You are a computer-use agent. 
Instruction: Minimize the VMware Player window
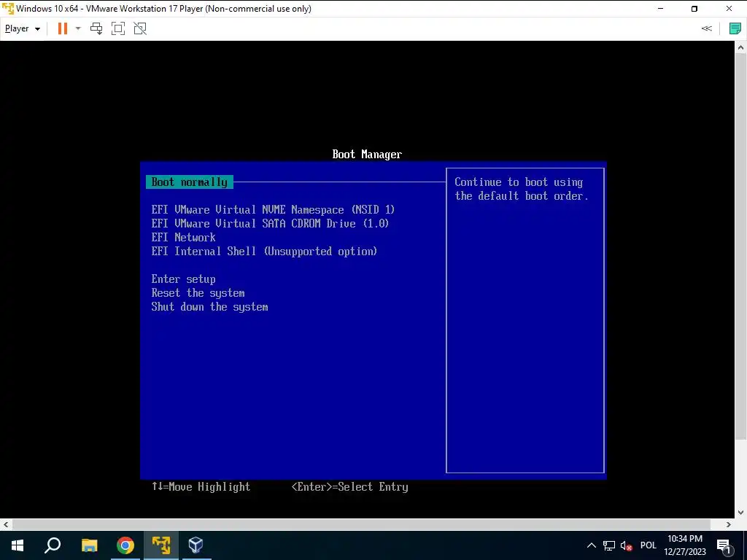[661, 9]
